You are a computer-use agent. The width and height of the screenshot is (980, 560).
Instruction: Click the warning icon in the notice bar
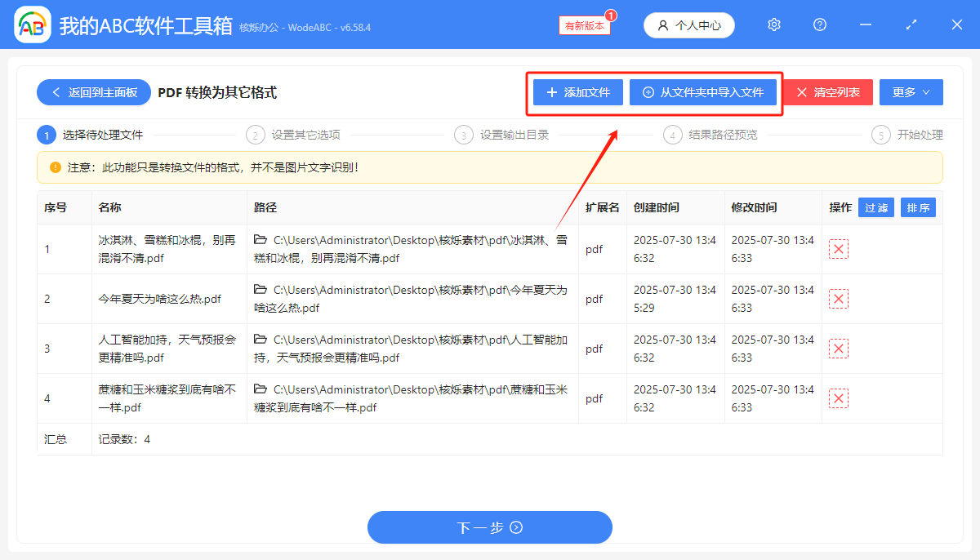(53, 167)
